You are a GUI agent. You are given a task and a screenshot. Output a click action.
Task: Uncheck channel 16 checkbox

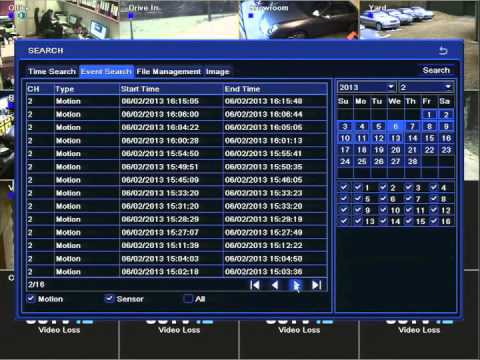[434, 221]
